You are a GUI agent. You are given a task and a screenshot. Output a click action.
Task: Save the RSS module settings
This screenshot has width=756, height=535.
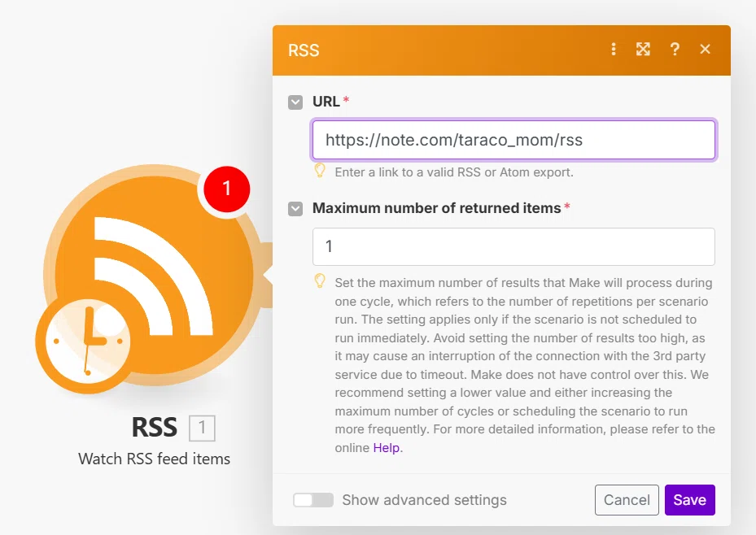(x=689, y=500)
